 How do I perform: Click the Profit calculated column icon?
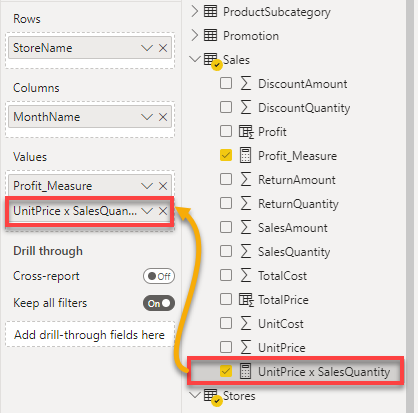tap(246, 132)
